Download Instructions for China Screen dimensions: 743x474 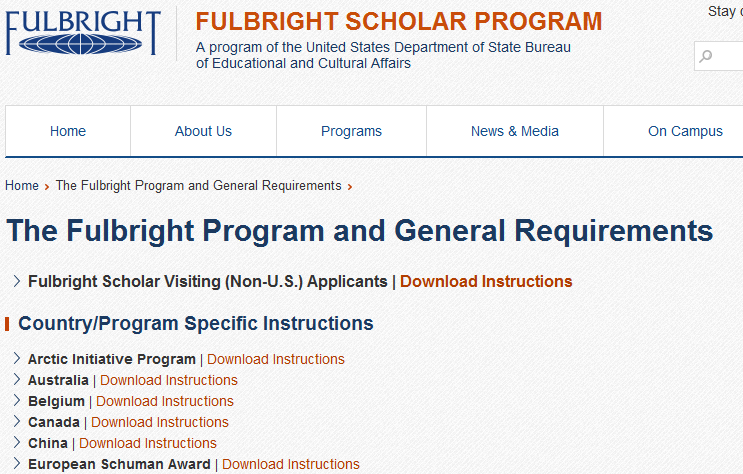pyautogui.click(x=147, y=443)
